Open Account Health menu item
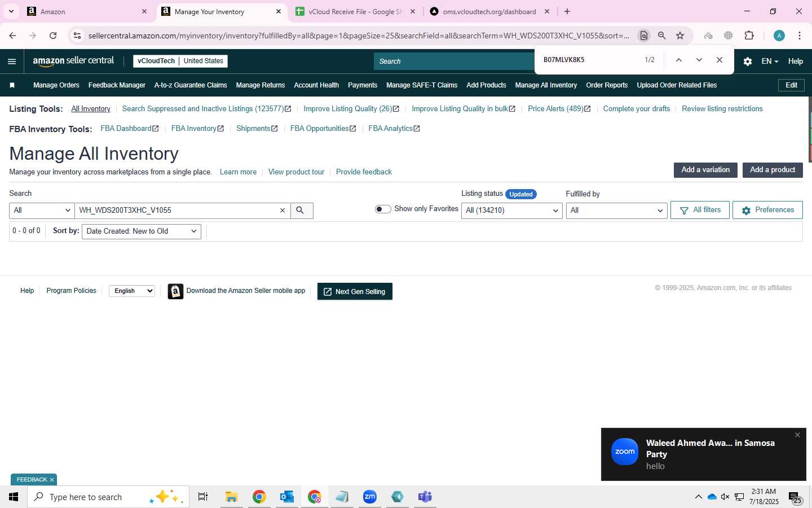 click(316, 85)
